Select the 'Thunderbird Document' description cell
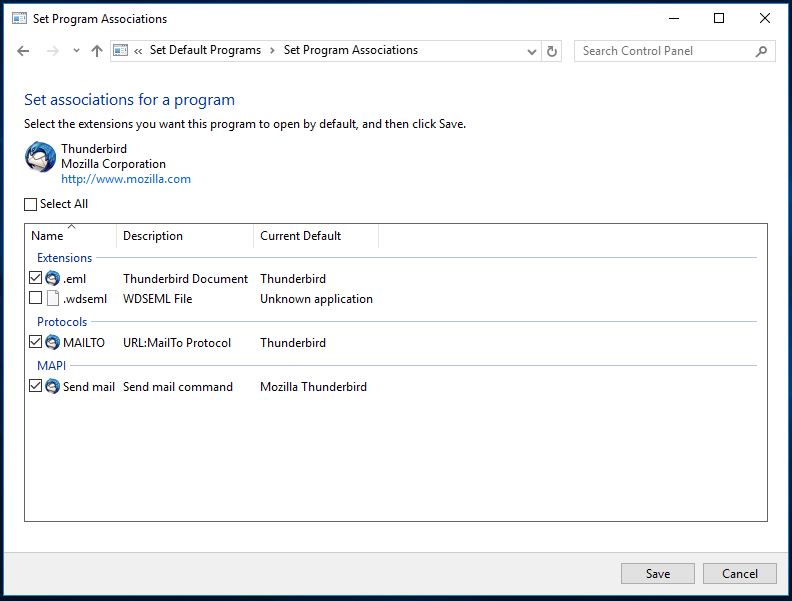Screen dimensions: 792x601 point(185,279)
